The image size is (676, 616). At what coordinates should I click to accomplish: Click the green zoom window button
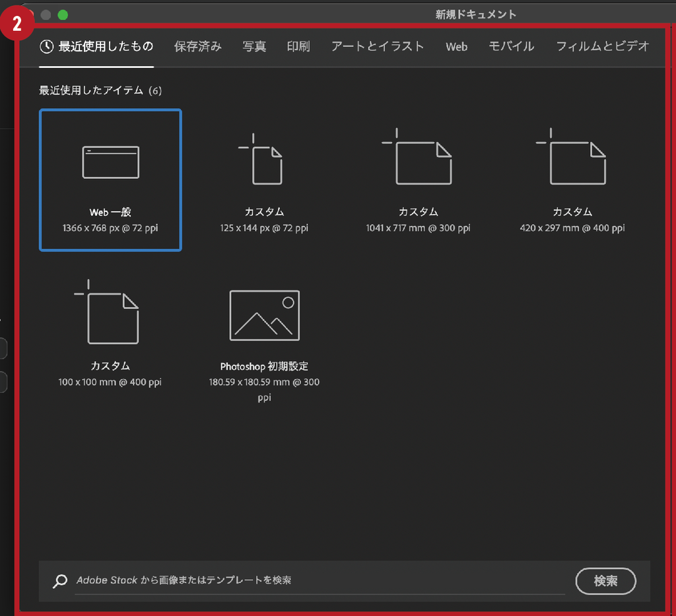pos(63,15)
